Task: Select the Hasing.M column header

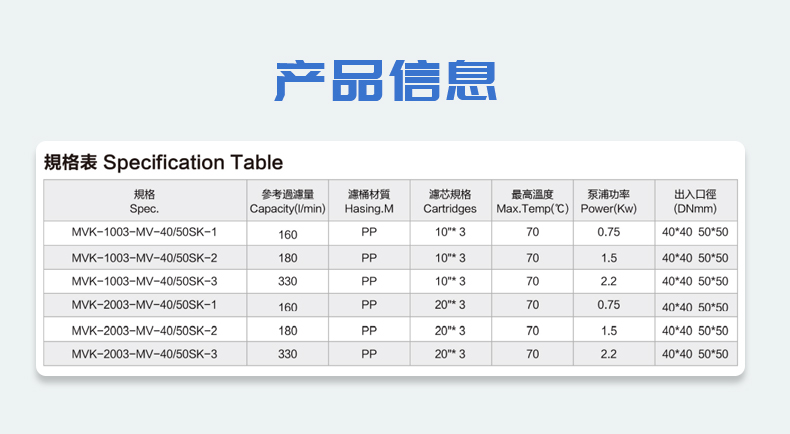Action: coord(369,201)
